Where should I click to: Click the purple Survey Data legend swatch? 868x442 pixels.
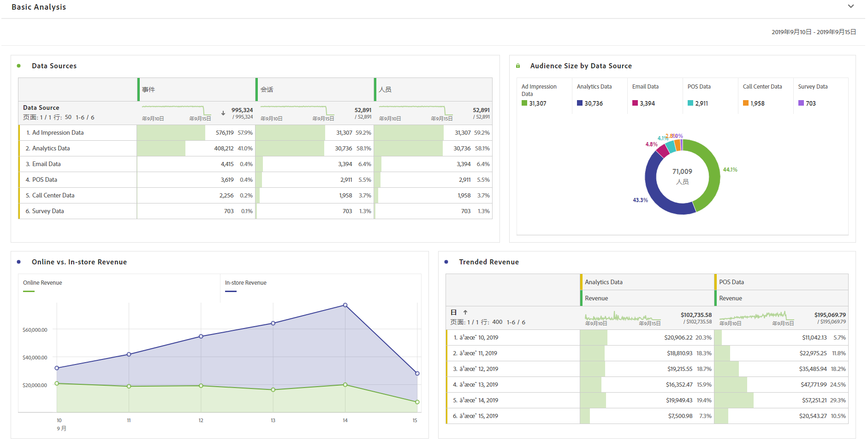click(x=801, y=103)
